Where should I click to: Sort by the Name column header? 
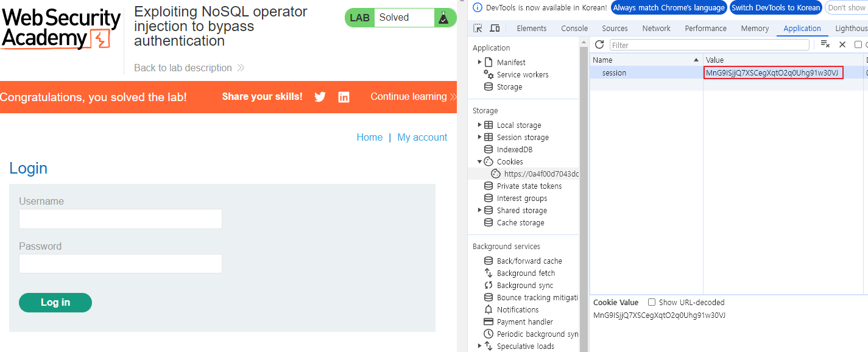coord(646,60)
